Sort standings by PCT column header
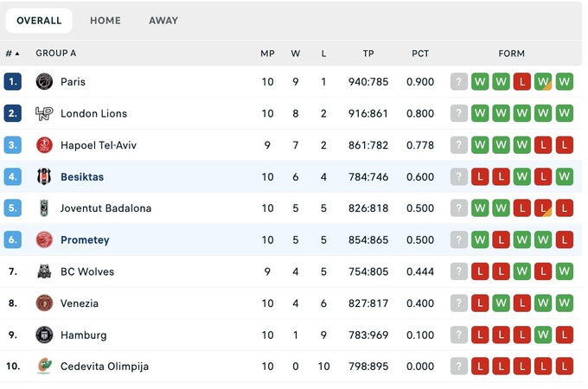Viewport: 588px width, 389px height. pos(420,54)
